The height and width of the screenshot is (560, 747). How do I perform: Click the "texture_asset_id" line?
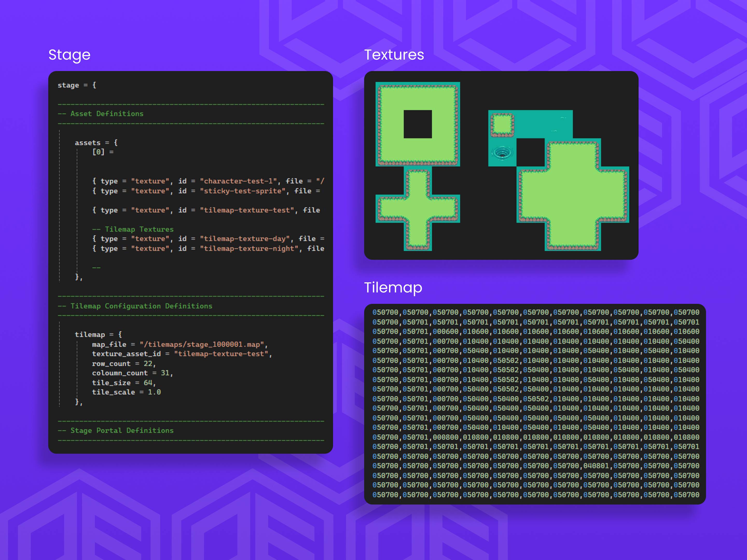coord(182,354)
